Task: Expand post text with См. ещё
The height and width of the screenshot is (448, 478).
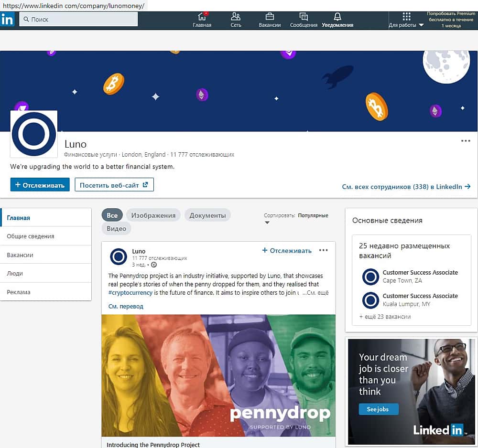Action: pyautogui.click(x=315, y=292)
